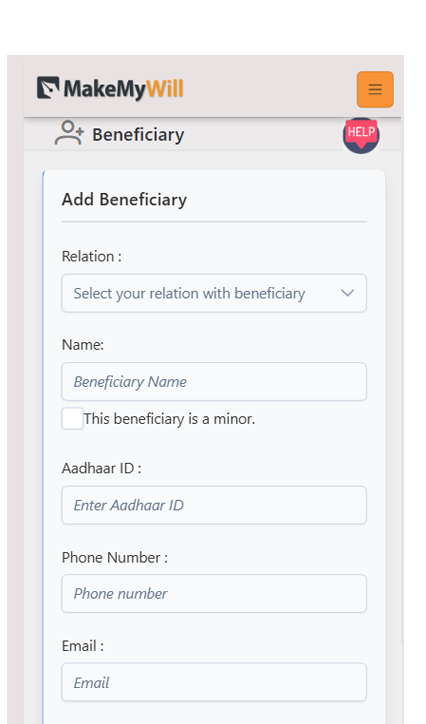The width and height of the screenshot is (426, 724).
Task: Click the red HELP badge icon
Action: (361, 135)
